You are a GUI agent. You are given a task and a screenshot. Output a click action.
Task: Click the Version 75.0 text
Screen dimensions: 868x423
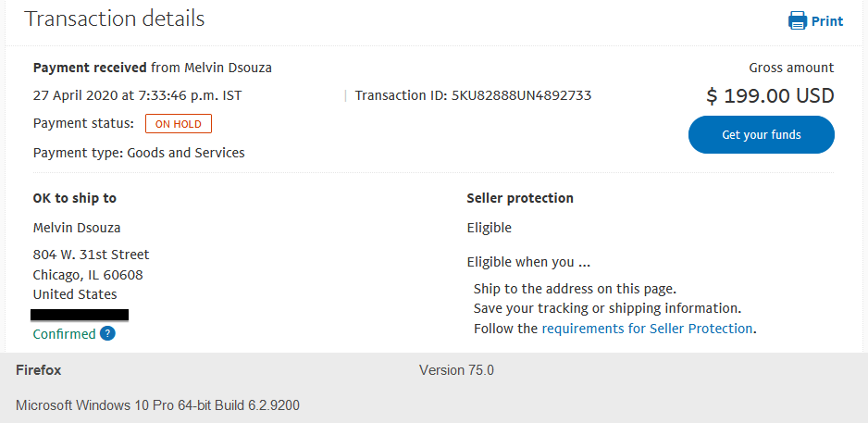pos(456,370)
